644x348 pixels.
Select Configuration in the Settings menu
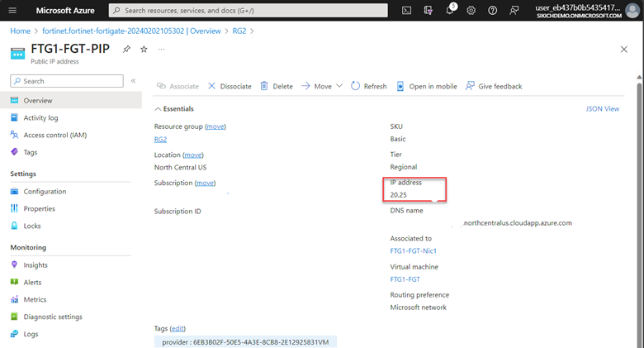tap(45, 191)
